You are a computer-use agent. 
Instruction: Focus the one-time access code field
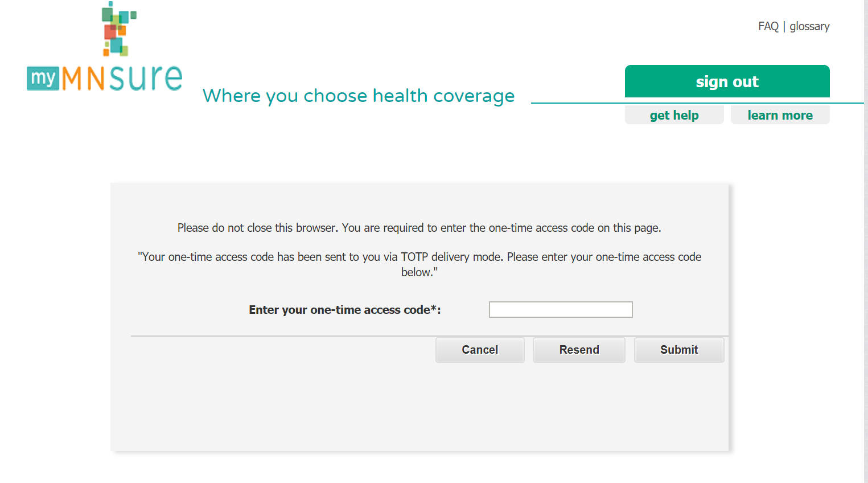[560, 310]
